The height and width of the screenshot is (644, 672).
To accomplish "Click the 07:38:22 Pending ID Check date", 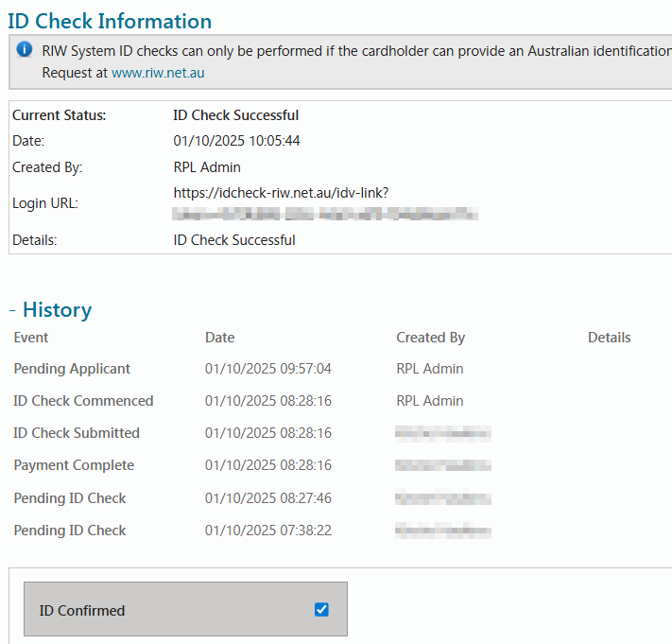I will pos(267,531).
